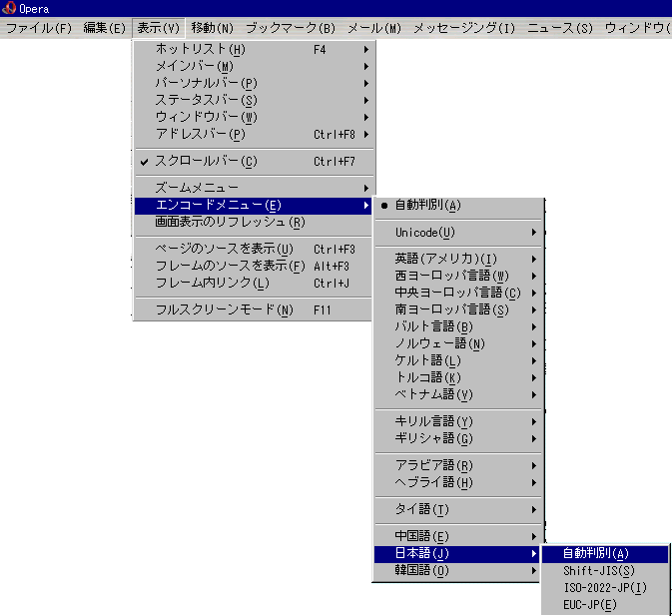Expand the アドレスバー(P) submenu
The image size is (672, 616).
(x=253, y=134)
